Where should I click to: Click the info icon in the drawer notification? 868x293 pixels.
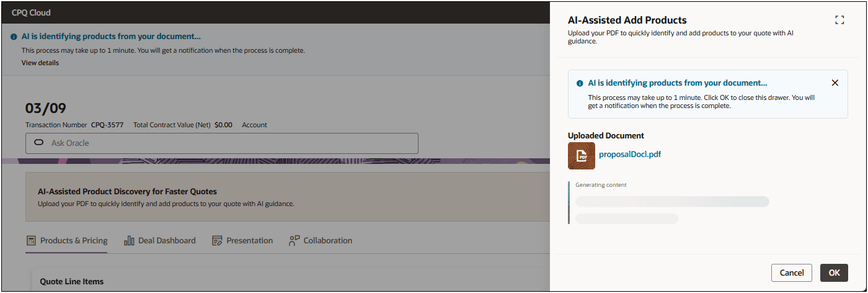580,83
